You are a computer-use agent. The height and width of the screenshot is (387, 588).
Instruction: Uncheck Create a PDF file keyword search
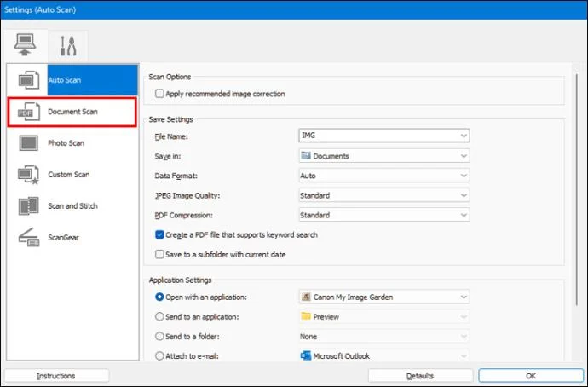pos(159,234)
